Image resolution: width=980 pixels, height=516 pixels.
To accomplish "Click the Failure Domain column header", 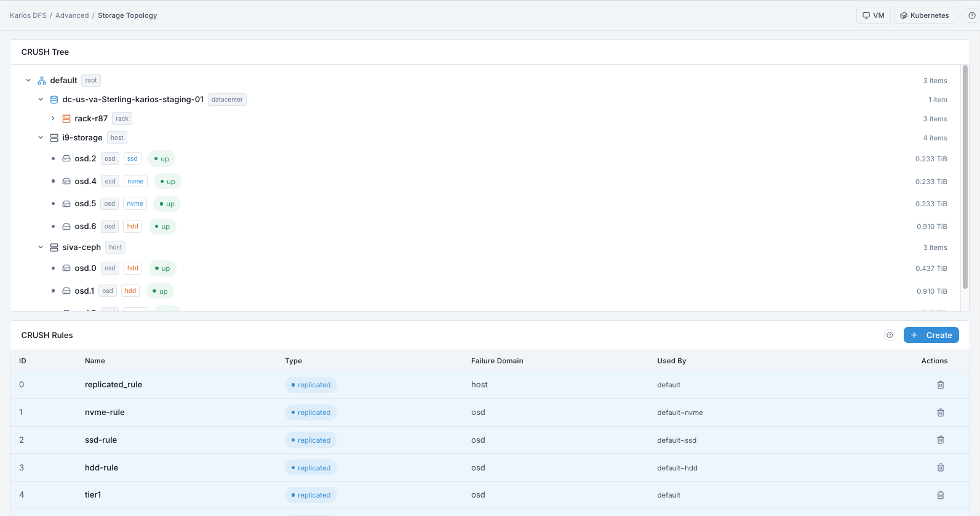I will [x=497, y=361].
